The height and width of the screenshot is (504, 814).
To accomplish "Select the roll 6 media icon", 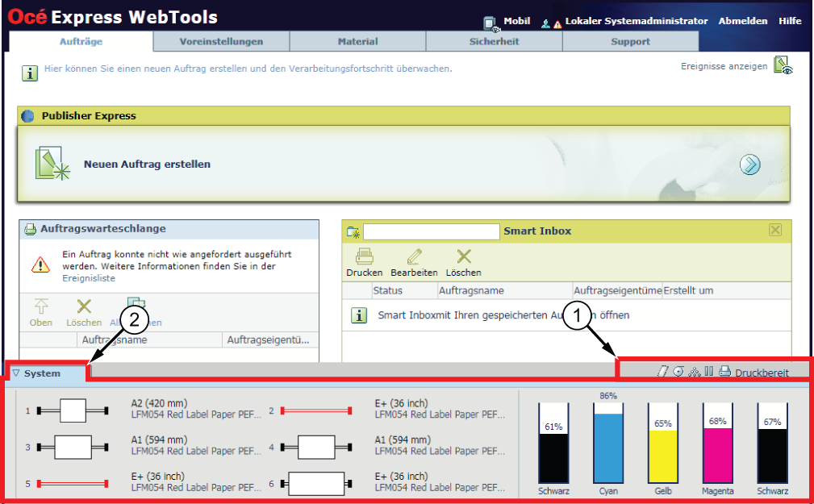I will 316,484.
